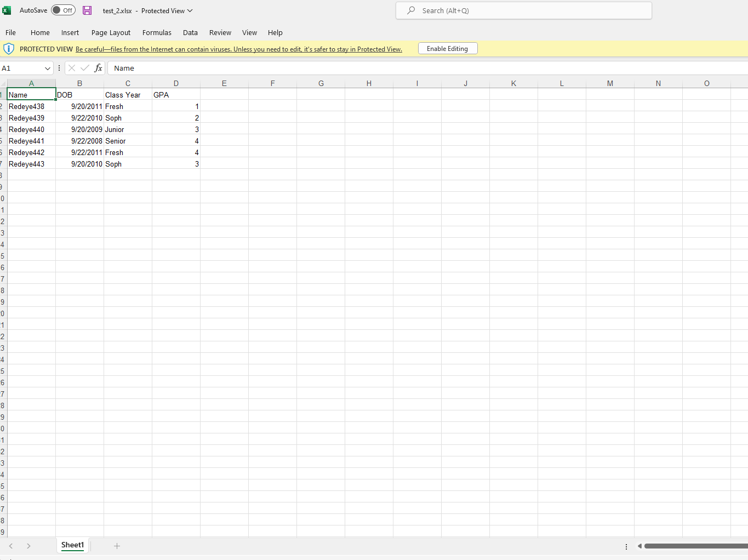Click the scroll left arrow of horizontal scrollbar

pos(639,546)
